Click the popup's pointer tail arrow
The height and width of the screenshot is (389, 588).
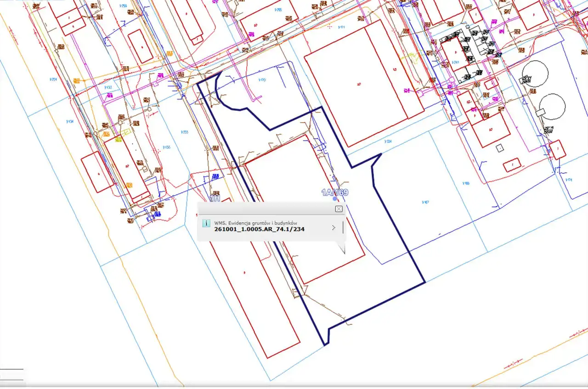click(341, 249)
